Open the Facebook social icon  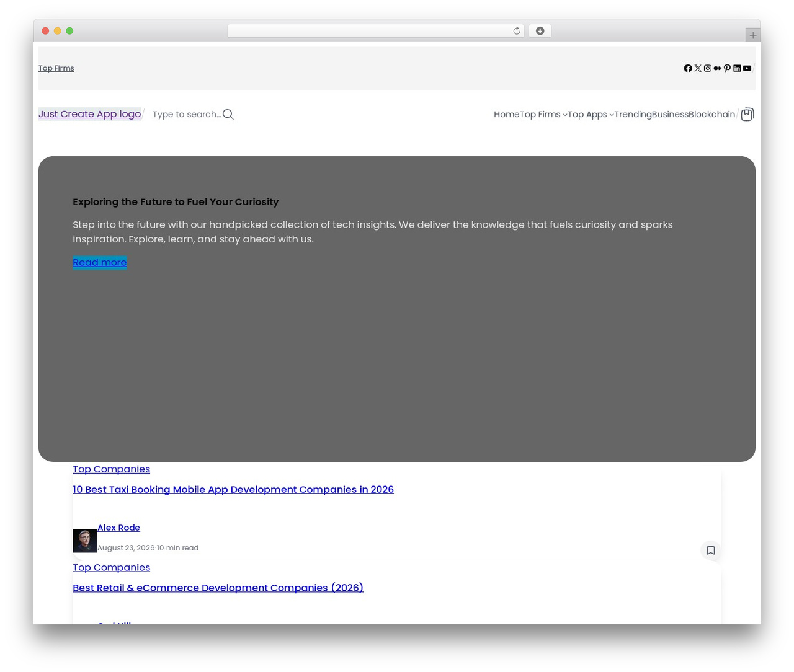point(688,68)
